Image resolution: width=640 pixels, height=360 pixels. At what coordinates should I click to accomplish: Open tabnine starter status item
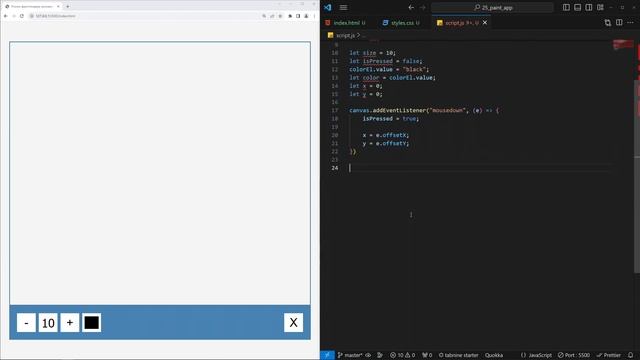click(458, 355)
